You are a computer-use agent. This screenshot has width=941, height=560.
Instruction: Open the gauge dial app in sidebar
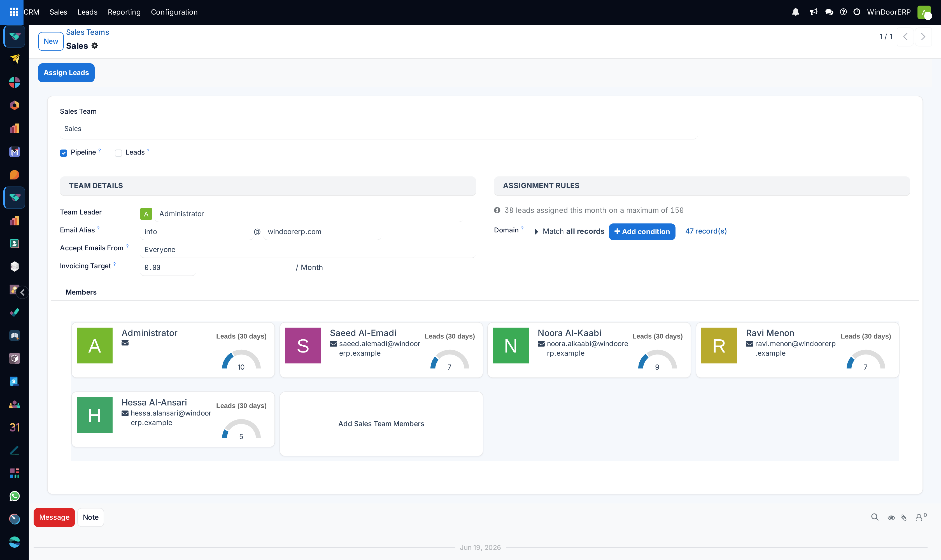coord(14,519)
